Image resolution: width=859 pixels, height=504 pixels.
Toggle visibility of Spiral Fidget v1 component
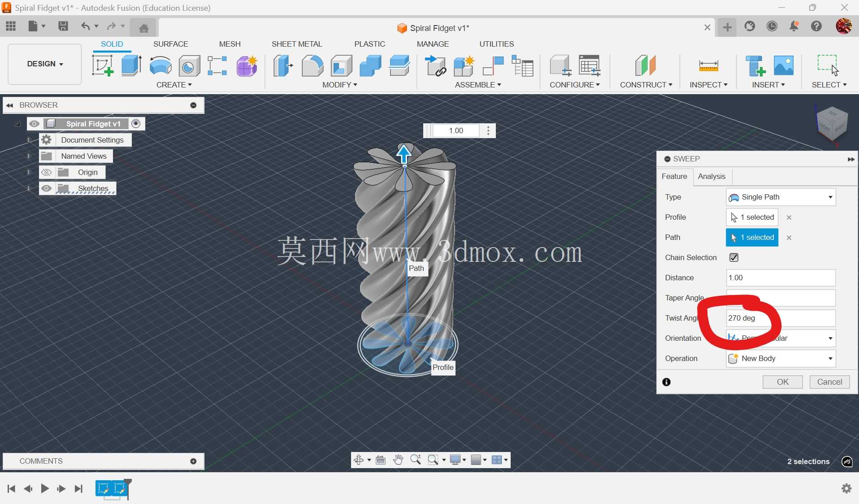tap(35, 124)
